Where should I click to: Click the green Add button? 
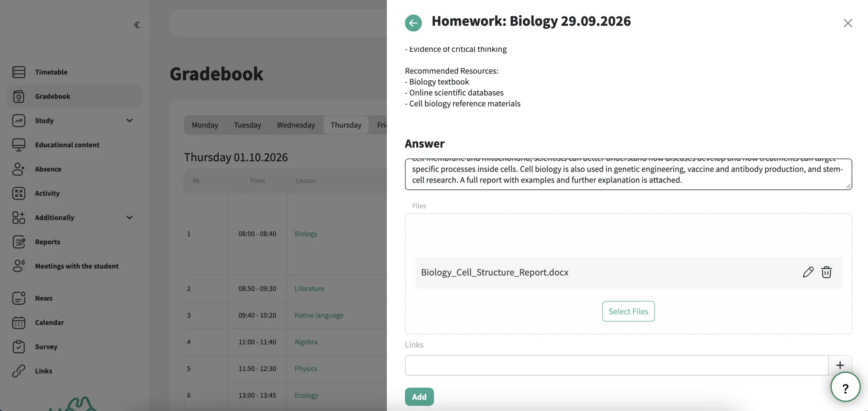click(x=419, y=397)
